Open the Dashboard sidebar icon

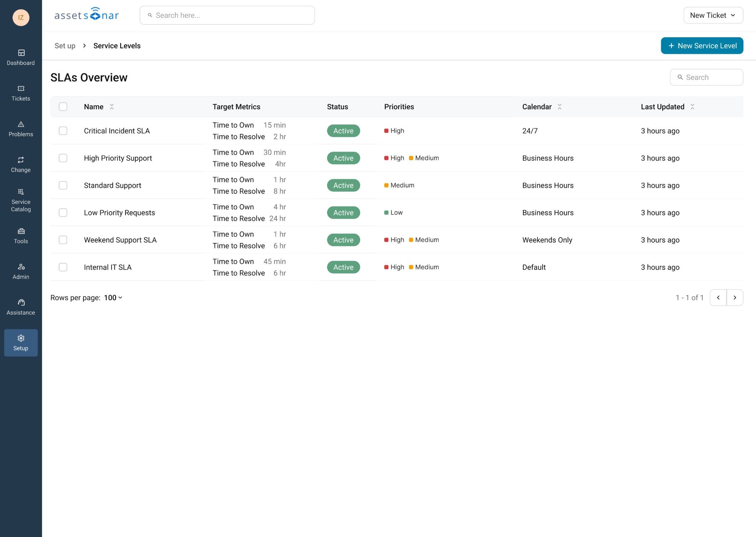tap(21, 53)
